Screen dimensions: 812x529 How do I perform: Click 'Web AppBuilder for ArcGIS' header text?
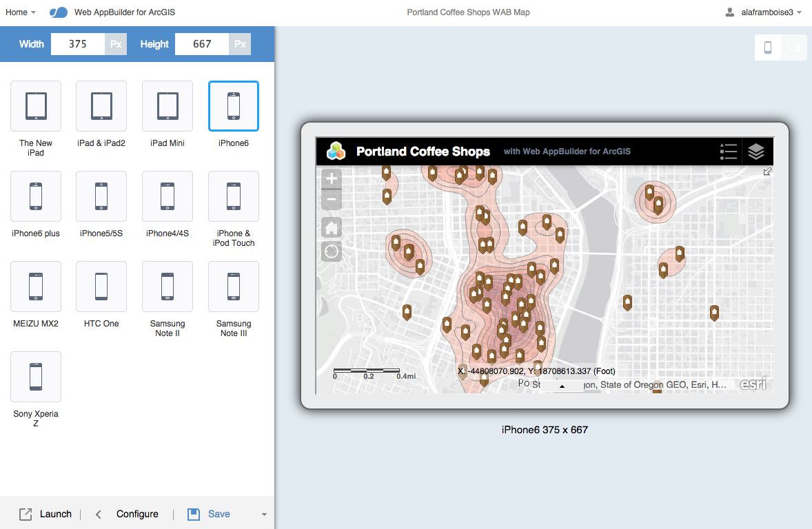click(125, 12)
